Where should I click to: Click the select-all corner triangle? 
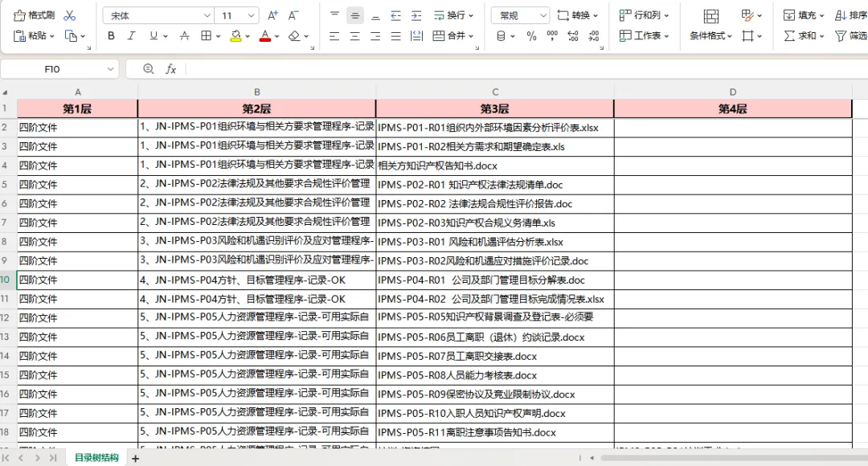pyautogui.click(x=5, y=92)
